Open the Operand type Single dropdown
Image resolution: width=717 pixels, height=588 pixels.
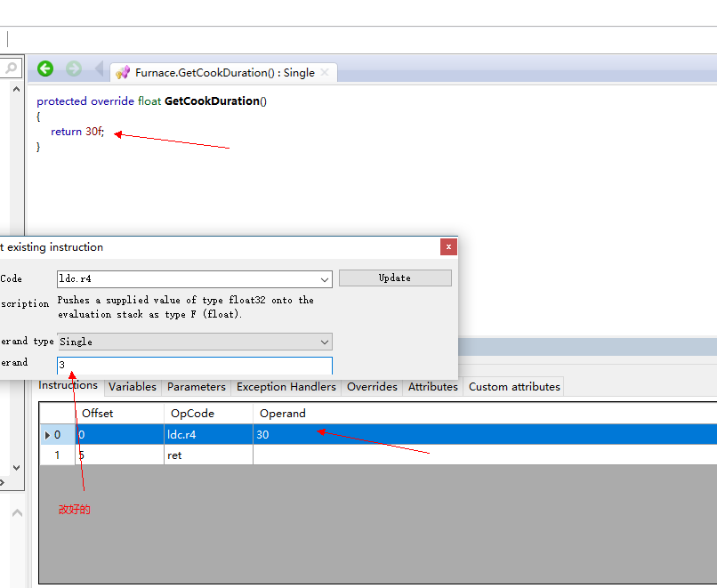324,342
